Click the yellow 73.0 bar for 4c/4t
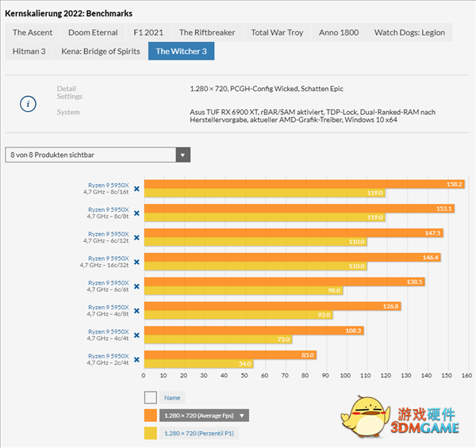476x448 pixels. [x=218, y=339]
